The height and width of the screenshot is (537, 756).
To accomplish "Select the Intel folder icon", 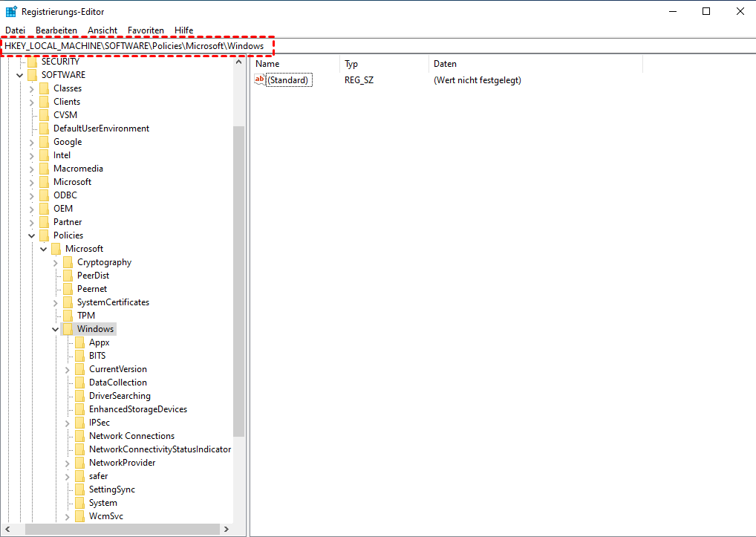I will (x=45, y=155).
